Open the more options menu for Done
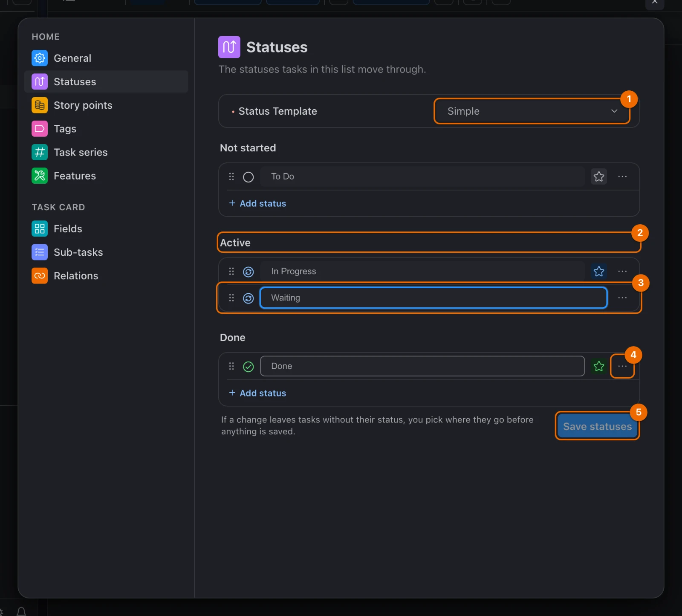682x616 pixels. (x=622, y=366)
